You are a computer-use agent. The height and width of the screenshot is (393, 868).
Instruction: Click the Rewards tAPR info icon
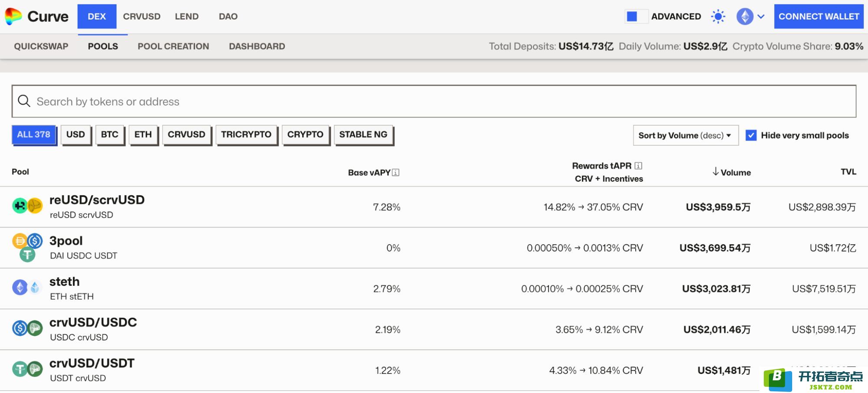638,166
